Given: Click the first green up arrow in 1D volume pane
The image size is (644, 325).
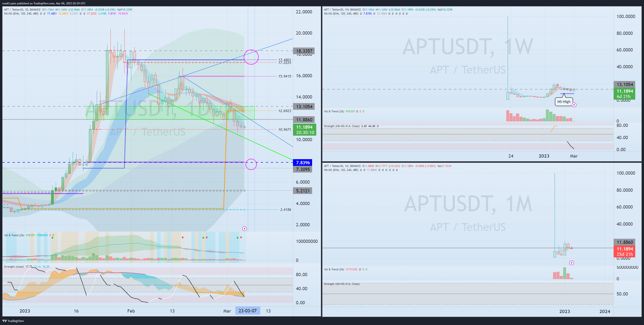Looking at the screenshot, I should 52,238.
